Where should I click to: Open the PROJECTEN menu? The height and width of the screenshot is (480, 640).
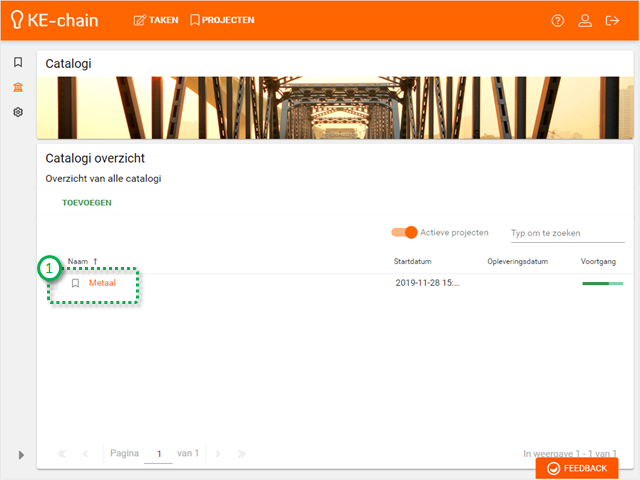[222, 20]
